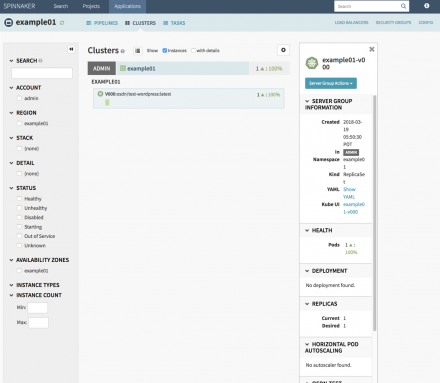Collapse the AVAILABILITY ZONES section

(39, 260)
